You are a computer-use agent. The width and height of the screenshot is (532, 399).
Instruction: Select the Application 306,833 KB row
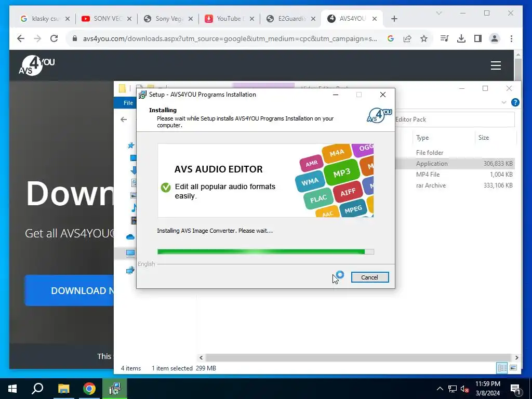455,164
